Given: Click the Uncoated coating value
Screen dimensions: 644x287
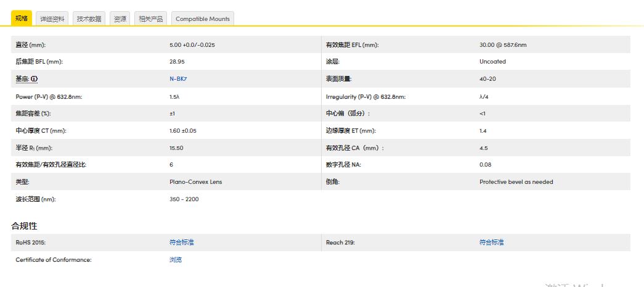Looking at the screenshot, I should tap(492, 62).
